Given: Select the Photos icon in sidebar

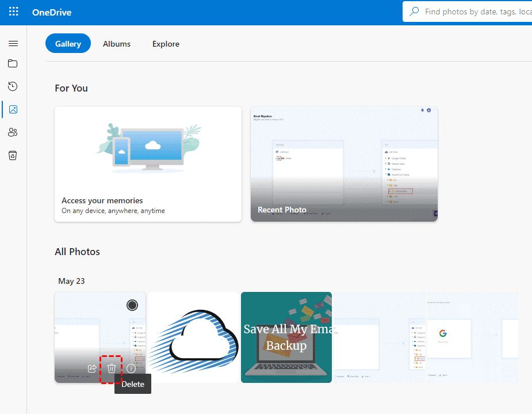Looking at the screenshot, I should pos(13,109).
